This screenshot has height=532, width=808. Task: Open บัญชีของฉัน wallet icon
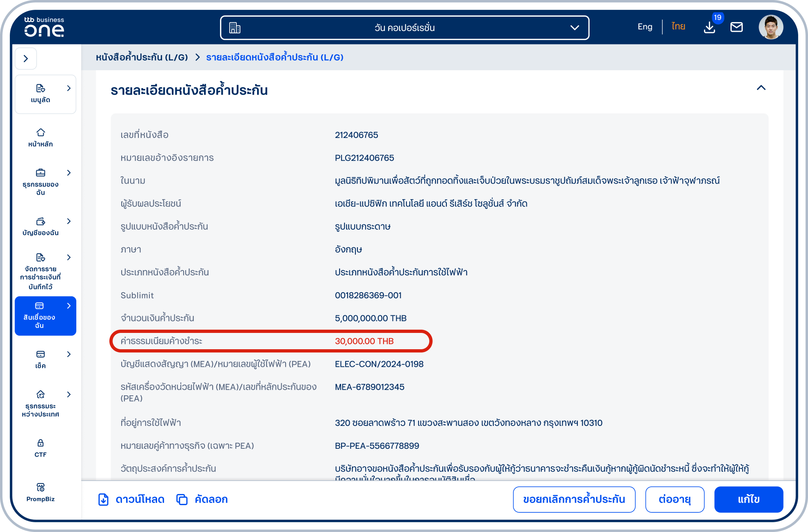click(x=40, y=221)
